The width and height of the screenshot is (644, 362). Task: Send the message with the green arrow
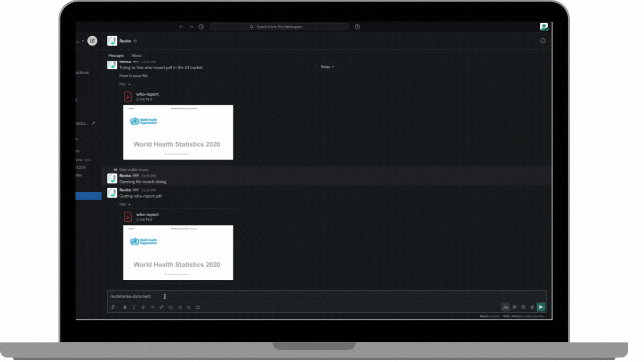(x=541, y=307)
